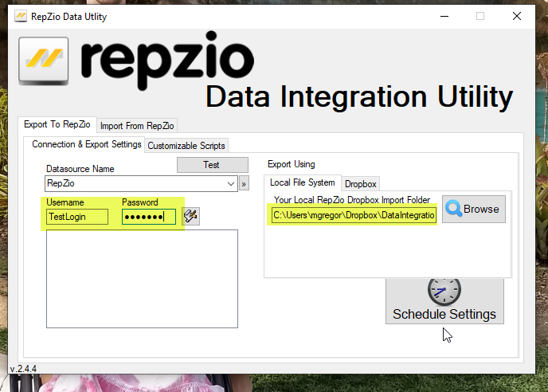Switch to Import From RepZio tab

pos(137,126)
